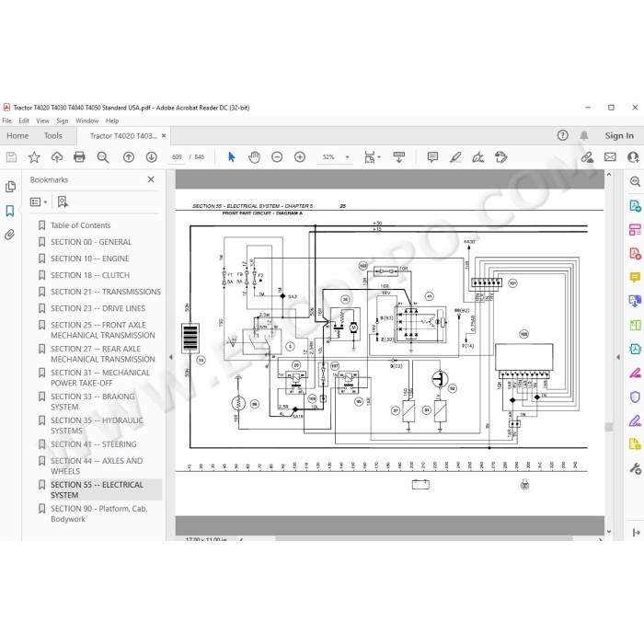The image size is (644, 644).
Task: Click the Zoom In plus icon
Action: (300, 157)
